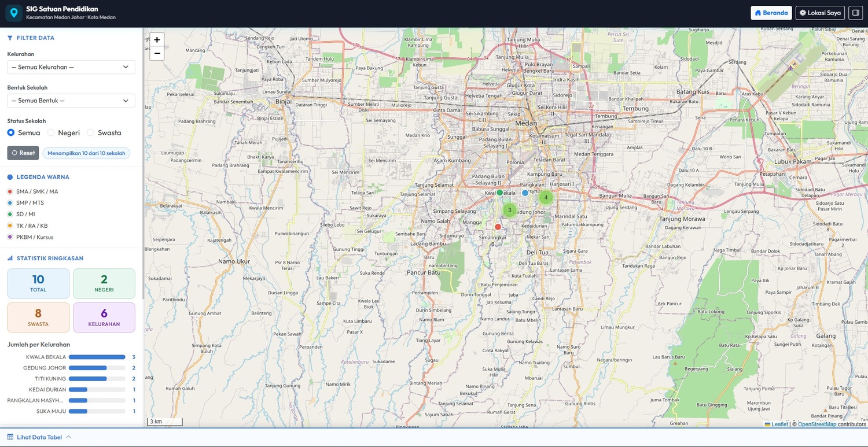Click the LEGENDA WARNA heading

[x=43, y=177]
